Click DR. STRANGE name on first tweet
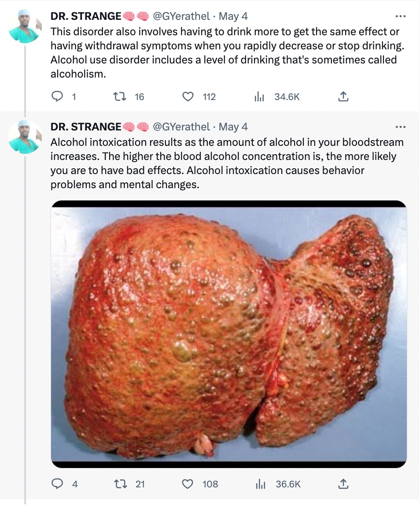420x505 pixels. click(x=86, y=17)
